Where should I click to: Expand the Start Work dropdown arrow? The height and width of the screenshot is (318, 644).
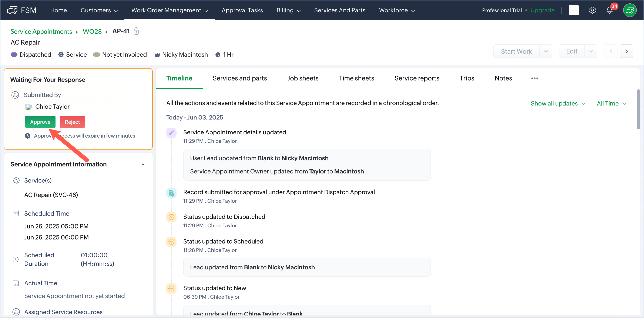[546, 51]
